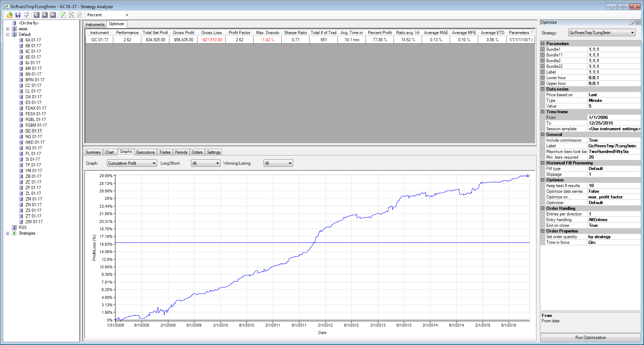The height and width of the screenshot is (345, 644).
Task: Open the Percent display unit dropdown
Action: (108, 15)
